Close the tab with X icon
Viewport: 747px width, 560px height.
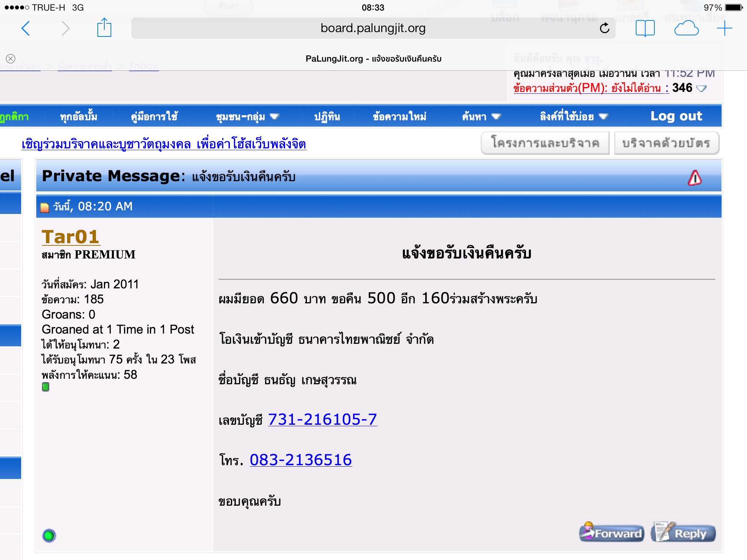11,58
